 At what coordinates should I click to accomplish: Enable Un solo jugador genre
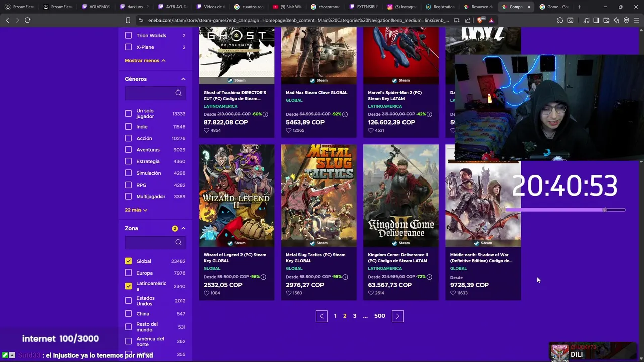click(x=128, y=113)
